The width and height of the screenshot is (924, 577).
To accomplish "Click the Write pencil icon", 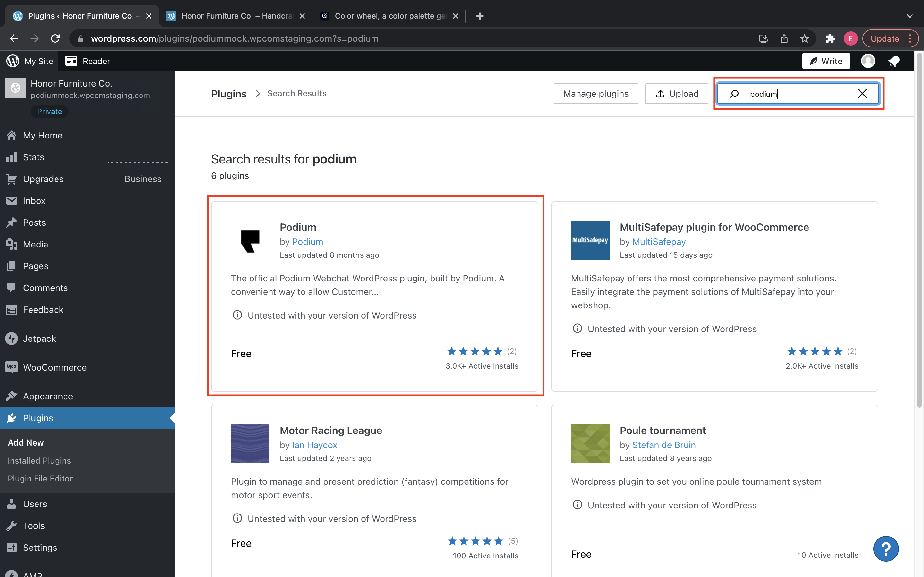I will [x=814, y=61].
